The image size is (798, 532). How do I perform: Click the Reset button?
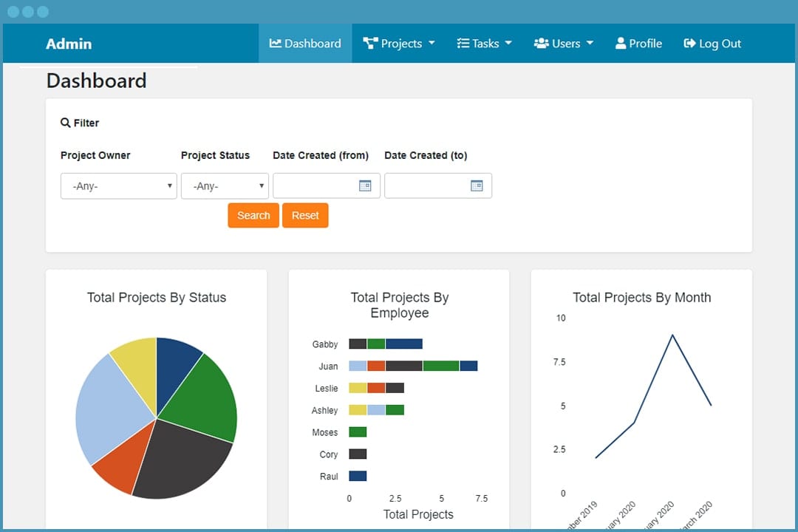[305, 215]
